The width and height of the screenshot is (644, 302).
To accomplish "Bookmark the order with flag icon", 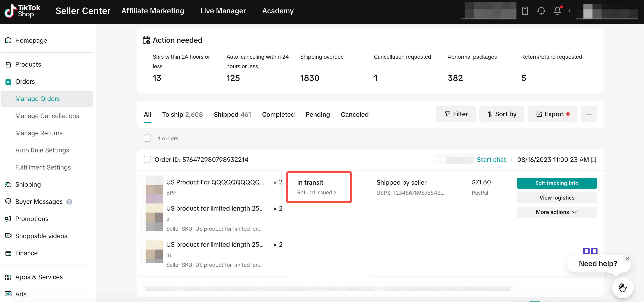I will [594, 160].
